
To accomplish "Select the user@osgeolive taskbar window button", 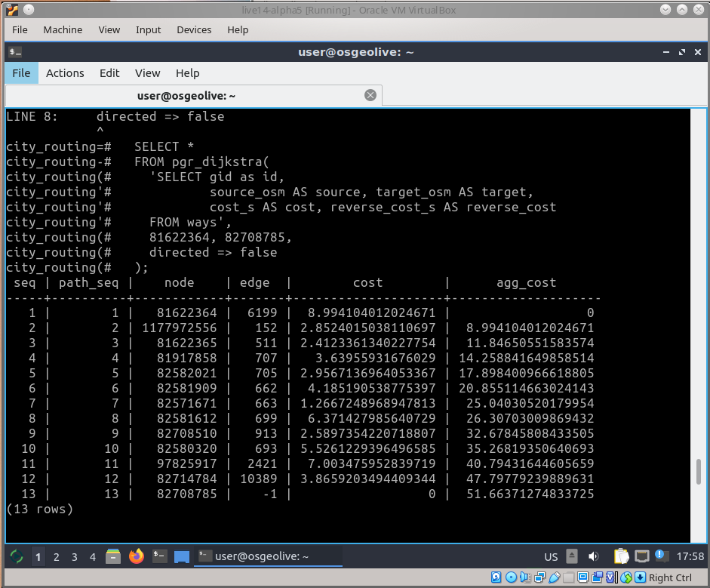I will click(268, 556).
